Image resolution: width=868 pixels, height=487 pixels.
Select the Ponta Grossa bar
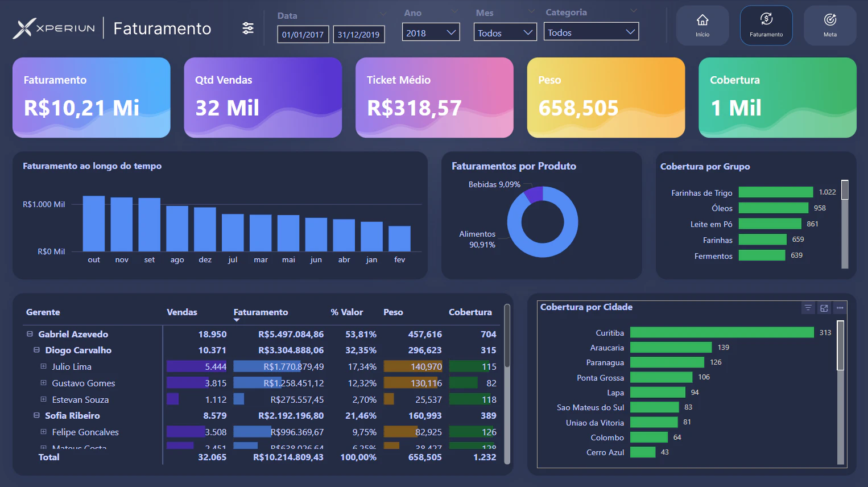pos(661,377)
